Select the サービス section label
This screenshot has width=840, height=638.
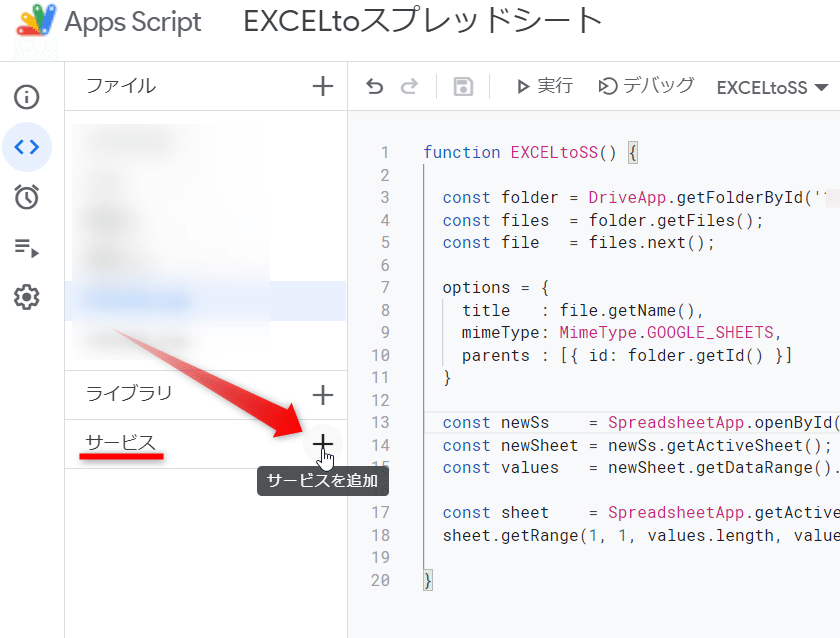(121, 442)
